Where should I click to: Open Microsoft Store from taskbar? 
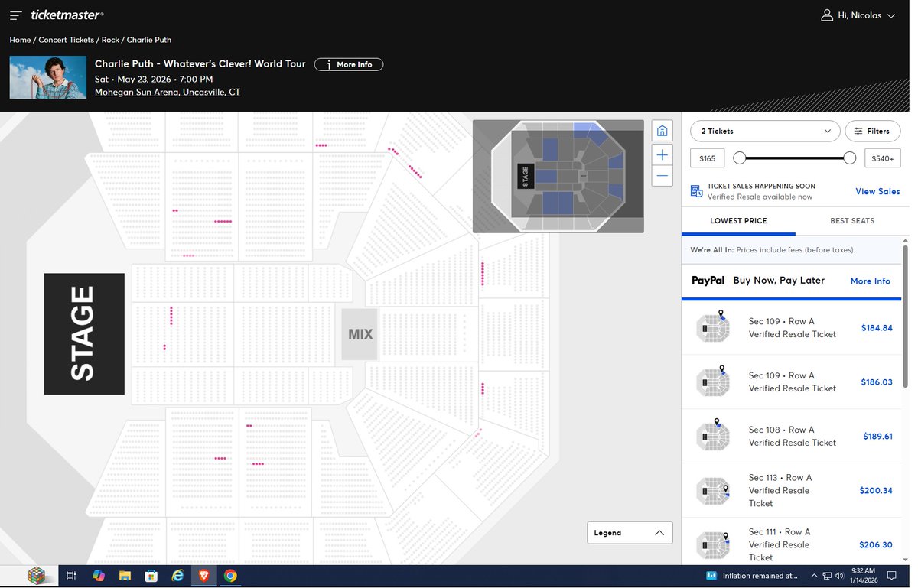(x=151, y=576)
